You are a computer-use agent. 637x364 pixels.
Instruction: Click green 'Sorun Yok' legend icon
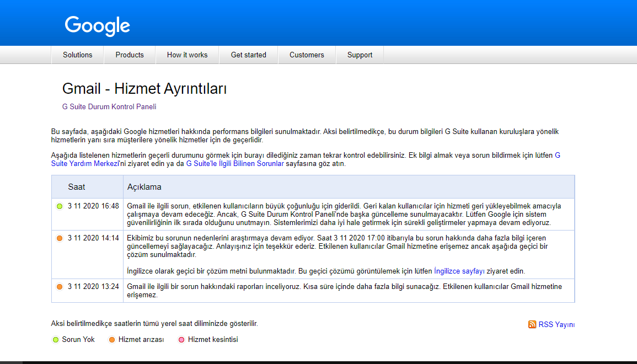tap(55, 340)
